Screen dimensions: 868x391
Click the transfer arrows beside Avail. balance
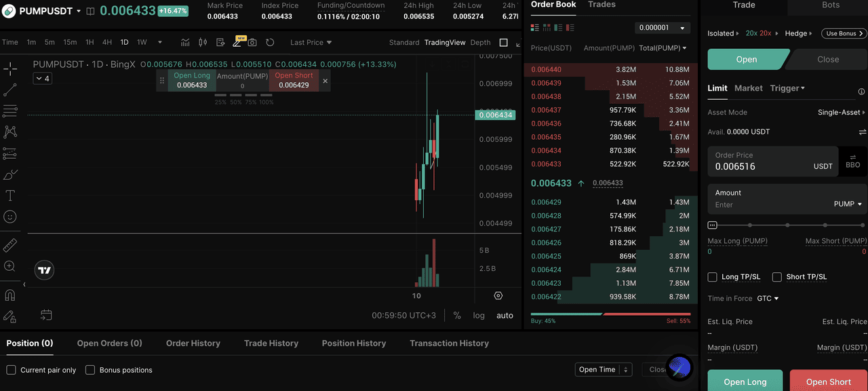click(863, 132)
